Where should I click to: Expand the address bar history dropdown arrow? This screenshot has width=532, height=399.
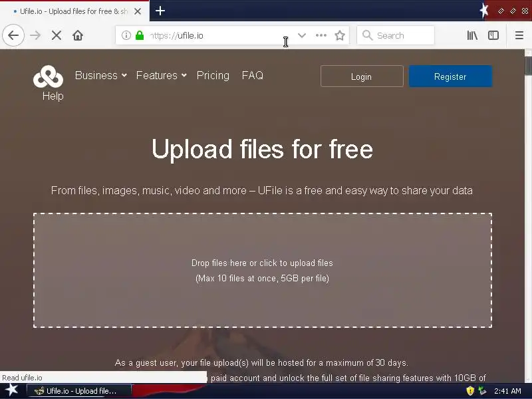(x=302, y=35)
